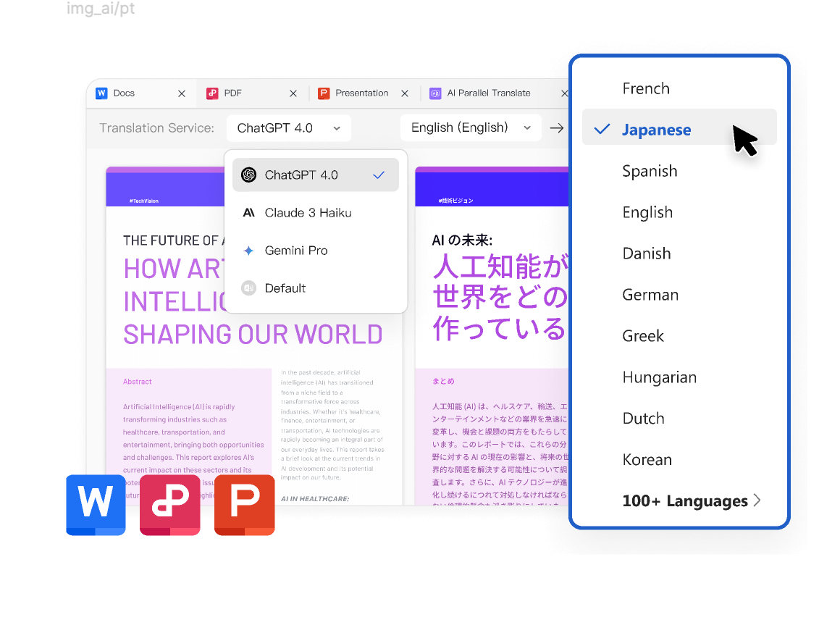The image size is (840, 633).
Task: Switch to the Docs tab
Action: tap(140, 93)
